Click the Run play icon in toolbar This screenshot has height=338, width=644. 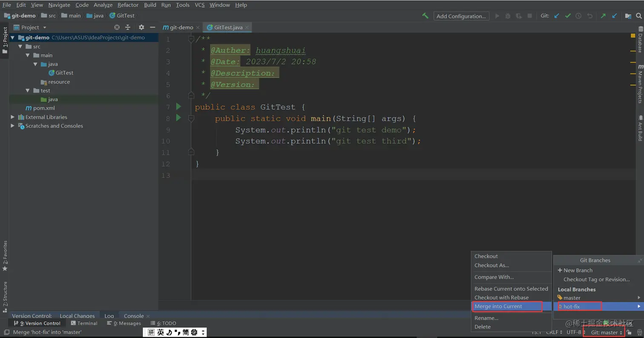(x=497, y=16)
